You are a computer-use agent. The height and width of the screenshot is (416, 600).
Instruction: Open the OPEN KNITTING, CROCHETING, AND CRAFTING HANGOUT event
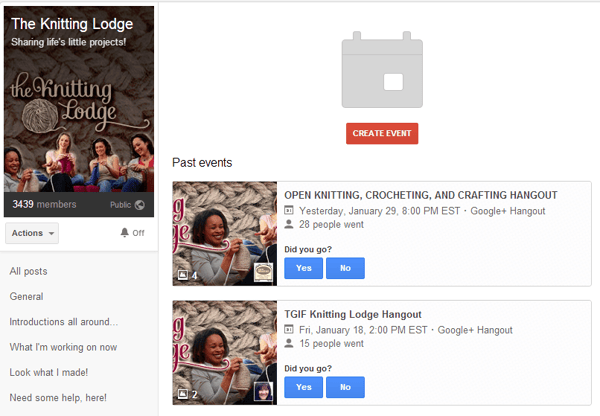pyautogui.click(x=420, y=195)
